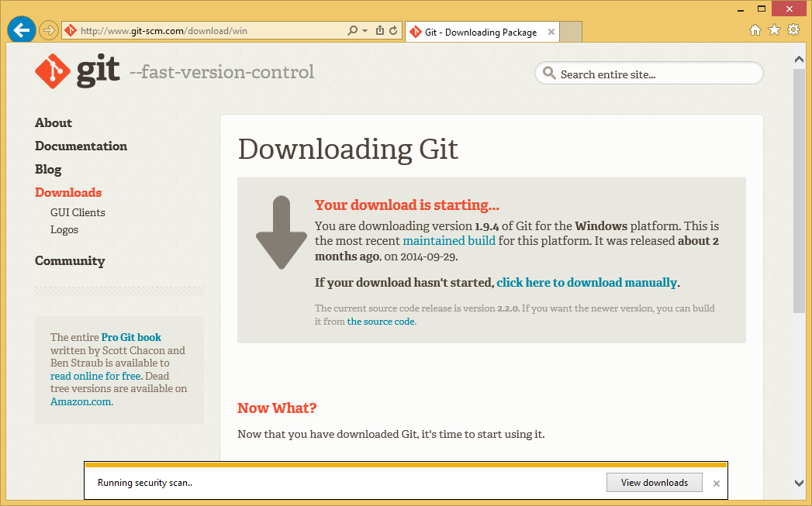Click the yellow download progress bar
Viewport: 812px width, 506px height.
click(406, 465)
